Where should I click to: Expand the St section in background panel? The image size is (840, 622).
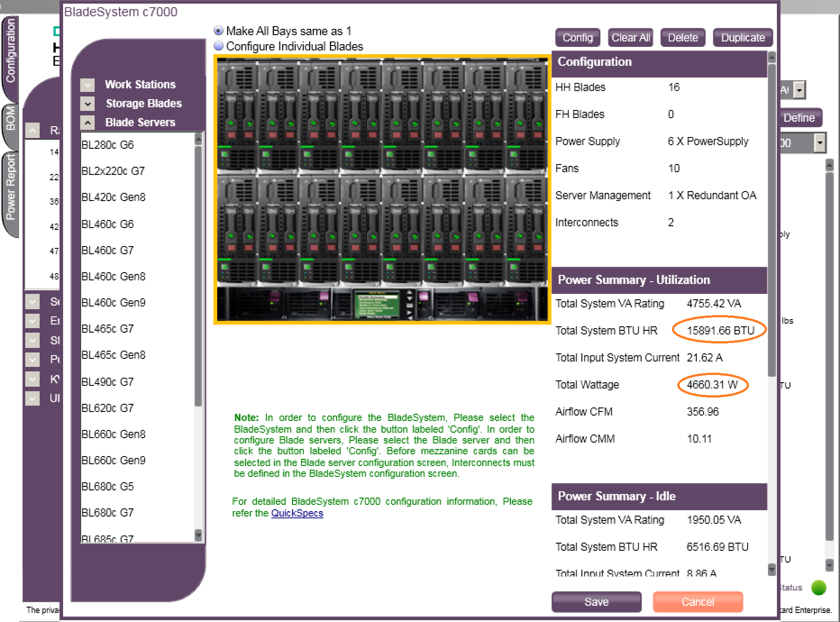coord(32,340)
